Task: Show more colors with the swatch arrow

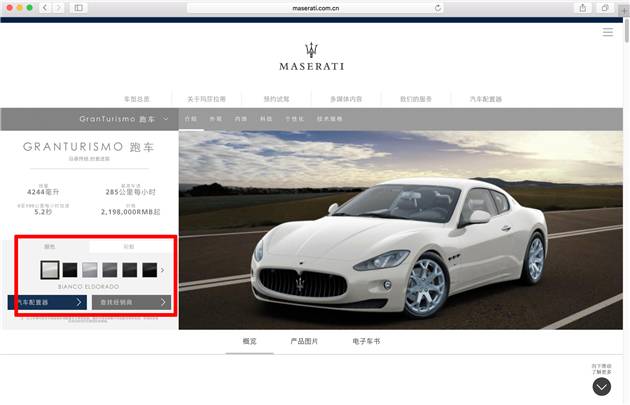Action: pos(162,270)
